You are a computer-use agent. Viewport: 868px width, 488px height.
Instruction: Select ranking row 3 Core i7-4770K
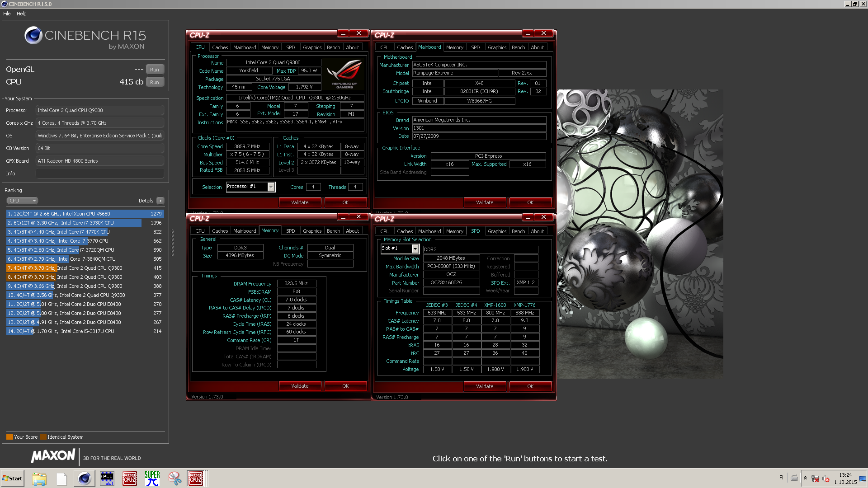[85, 232]
